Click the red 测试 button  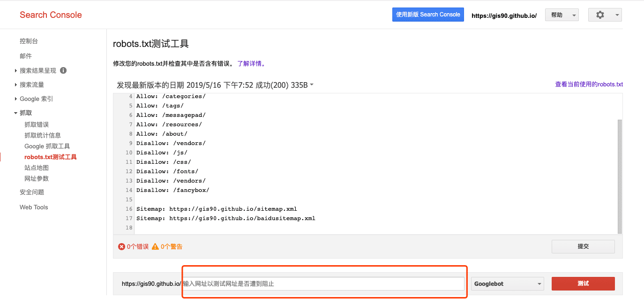coord(583,283)
